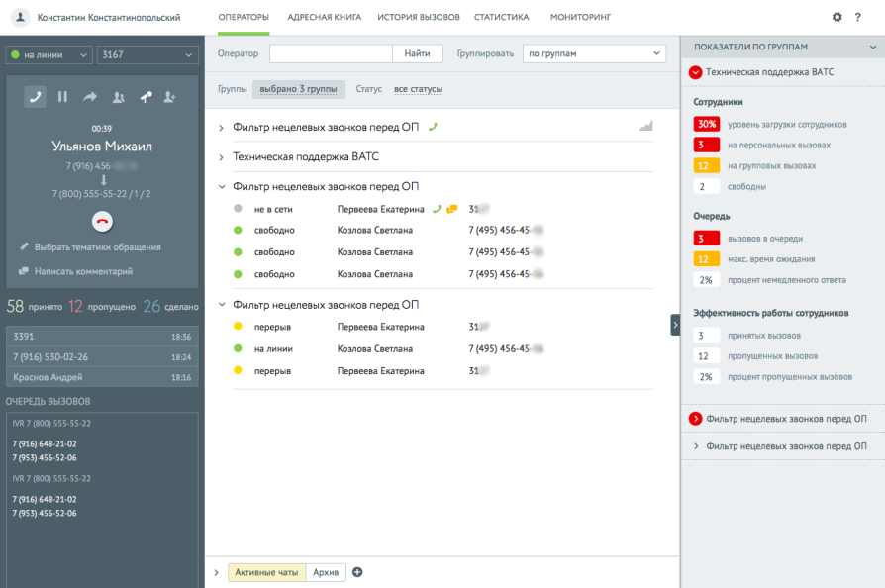The height and width of the screenshot is (588, 885).
Task: Open the 3167 number dropdown
Action: 147,54
